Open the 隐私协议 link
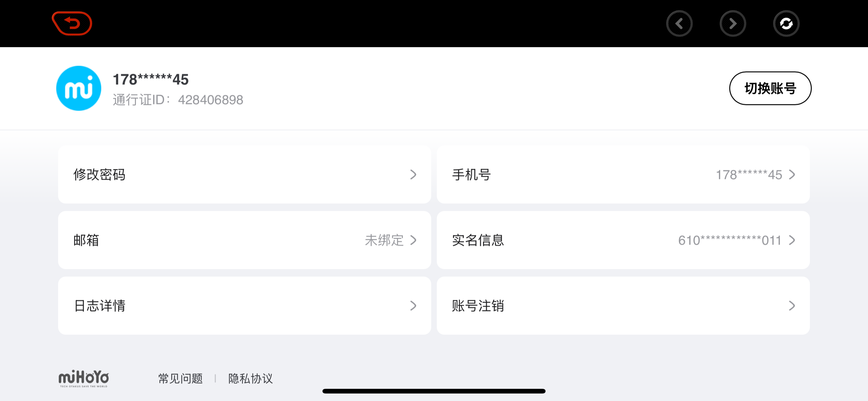The height and width of the screenshot is (401, 868). pyautogui.click(x=250, y=379)
